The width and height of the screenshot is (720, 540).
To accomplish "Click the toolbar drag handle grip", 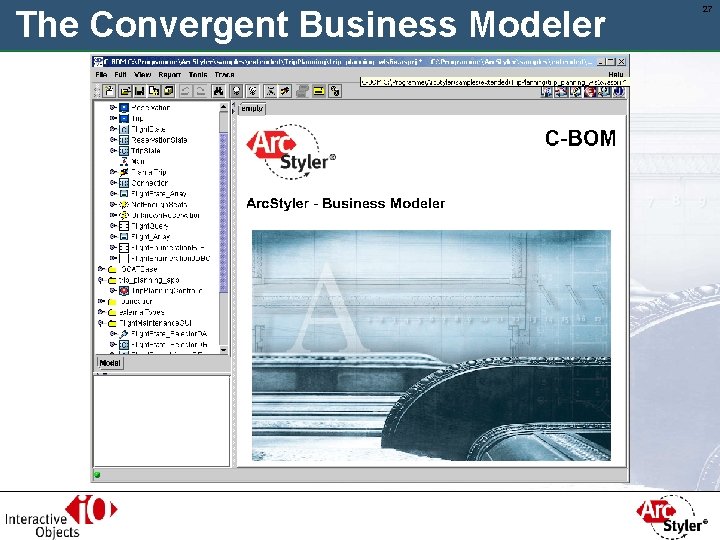I will (97, 91).
